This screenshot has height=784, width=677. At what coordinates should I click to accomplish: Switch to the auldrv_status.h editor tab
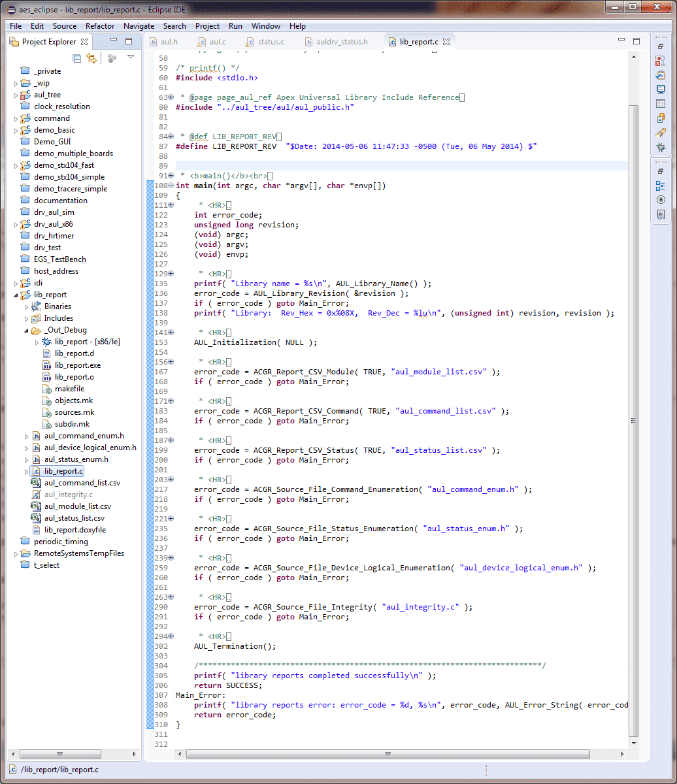[x=337, y=42]
